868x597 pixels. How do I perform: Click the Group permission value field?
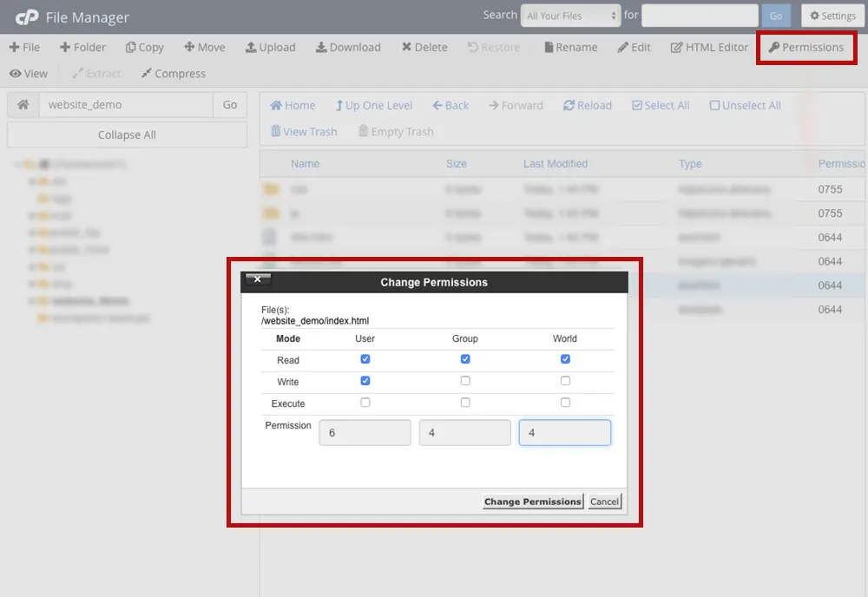pyautogui.click(x=465, y=433)
